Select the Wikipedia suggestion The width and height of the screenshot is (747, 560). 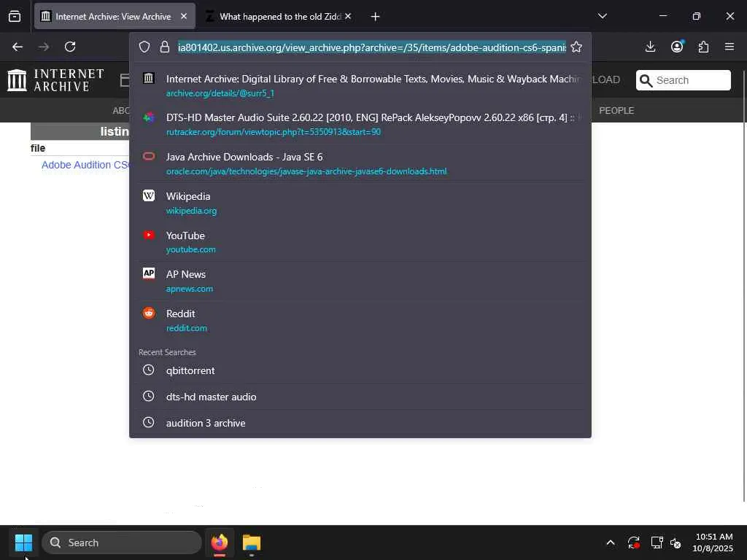point(360,203)
